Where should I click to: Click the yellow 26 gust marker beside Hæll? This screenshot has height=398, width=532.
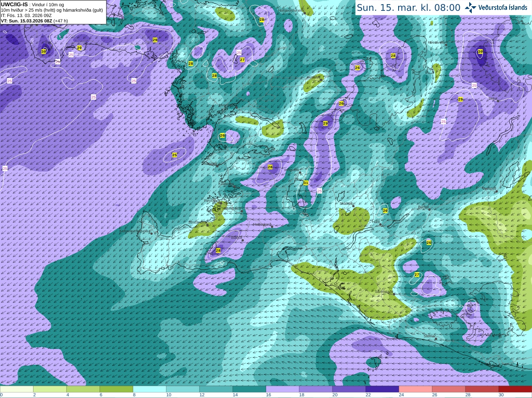[385, 211]
